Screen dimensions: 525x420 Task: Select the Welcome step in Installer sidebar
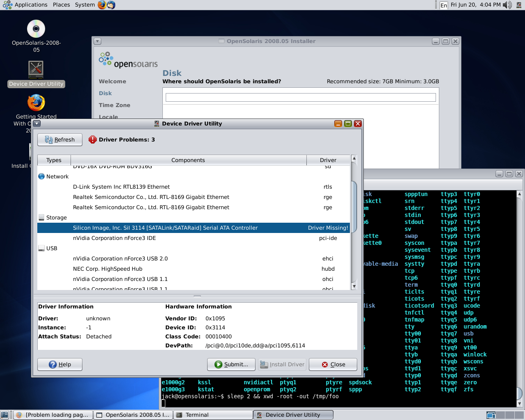(x=112, y=81)
